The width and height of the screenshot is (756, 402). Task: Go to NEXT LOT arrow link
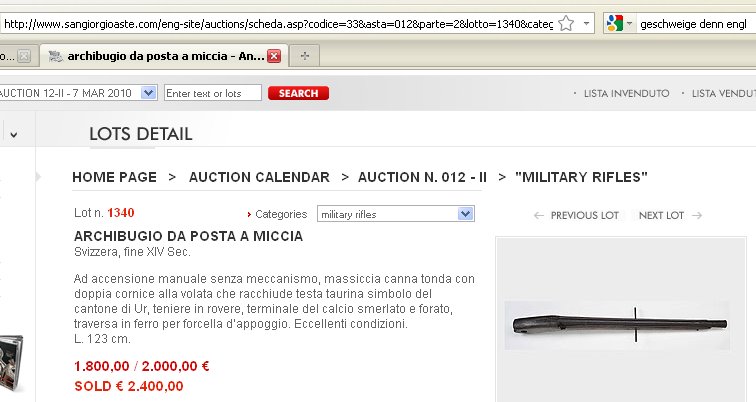tap(670, 215)
